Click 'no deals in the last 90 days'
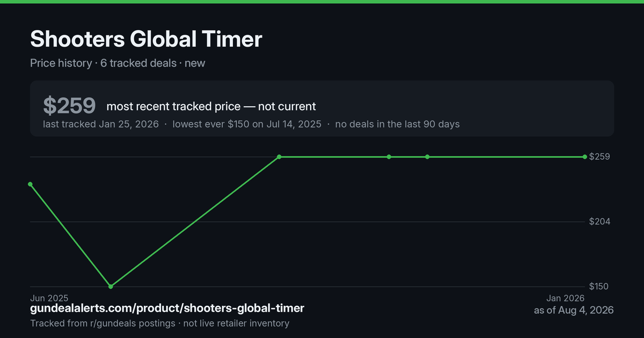This screenshot has width=644, height=338. [397, 124]
